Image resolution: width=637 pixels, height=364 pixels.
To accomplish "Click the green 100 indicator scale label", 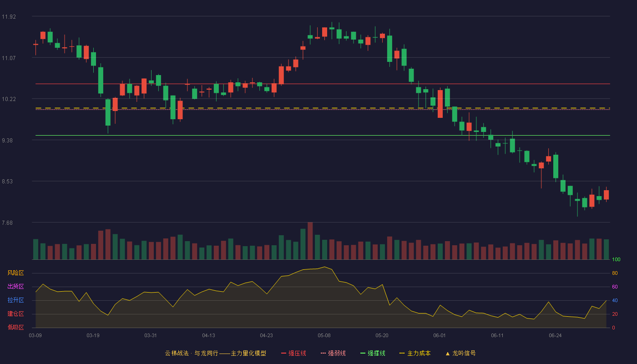I will tap(616, 260).
